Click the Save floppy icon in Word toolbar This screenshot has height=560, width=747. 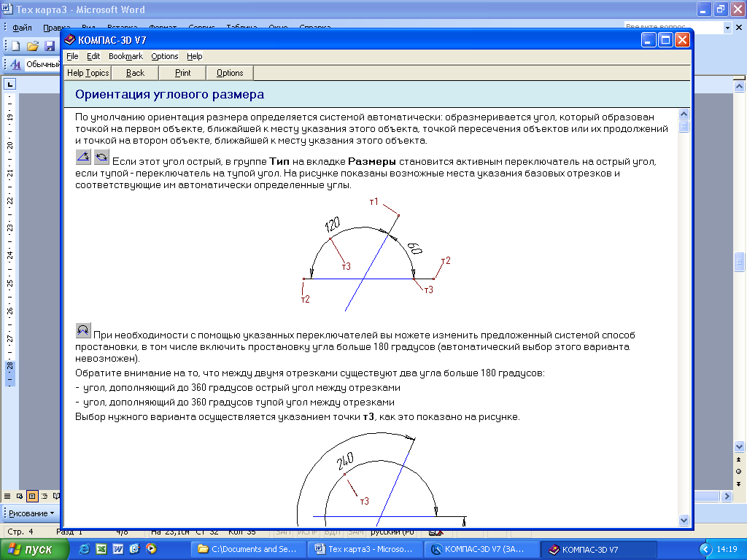pos(50,46)
